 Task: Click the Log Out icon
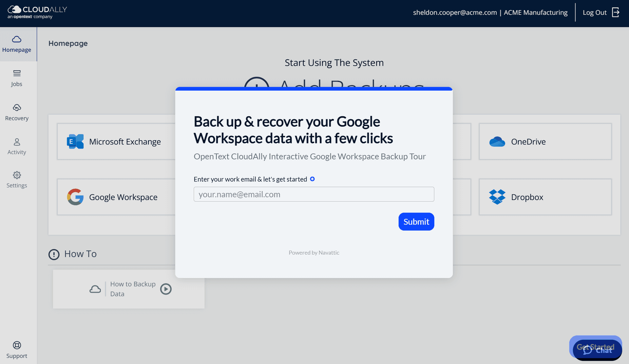click(616, 12)
